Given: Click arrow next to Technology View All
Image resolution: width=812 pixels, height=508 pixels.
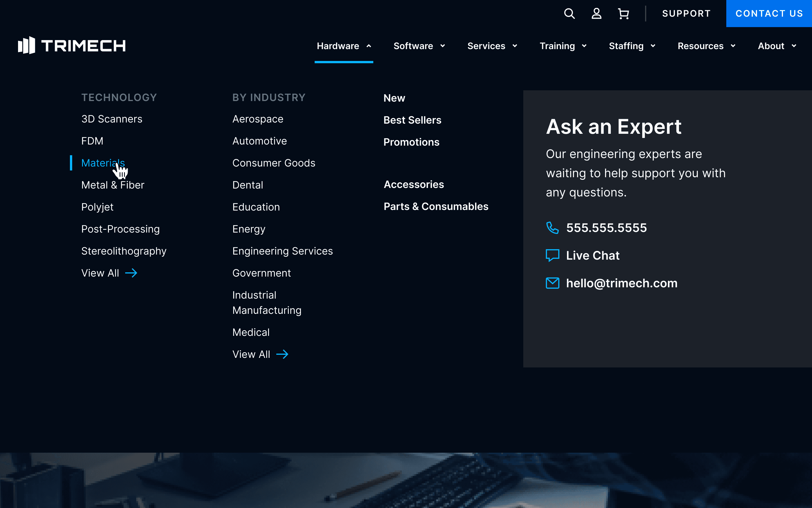Looking at the screenshot, I should (x=131, y=273).
